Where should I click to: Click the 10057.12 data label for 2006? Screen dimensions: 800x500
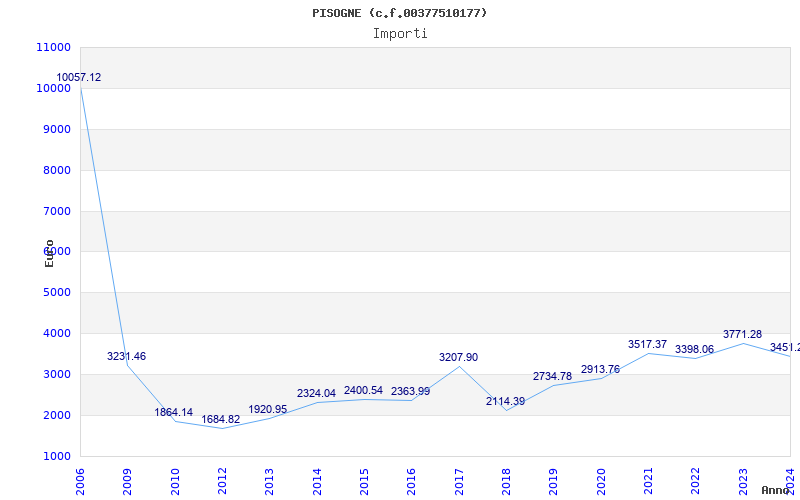(x=78, y=77)
